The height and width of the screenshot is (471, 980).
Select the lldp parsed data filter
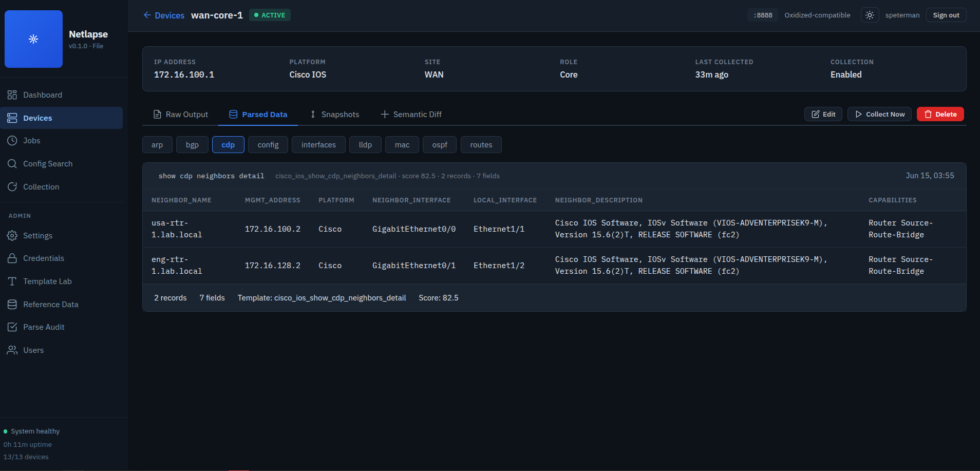pos(365,145)
